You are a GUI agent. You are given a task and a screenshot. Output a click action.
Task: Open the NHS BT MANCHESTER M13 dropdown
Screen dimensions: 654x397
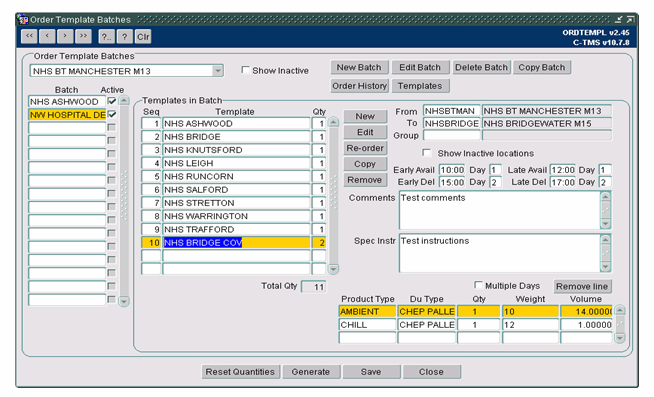(x=218, y=71)
